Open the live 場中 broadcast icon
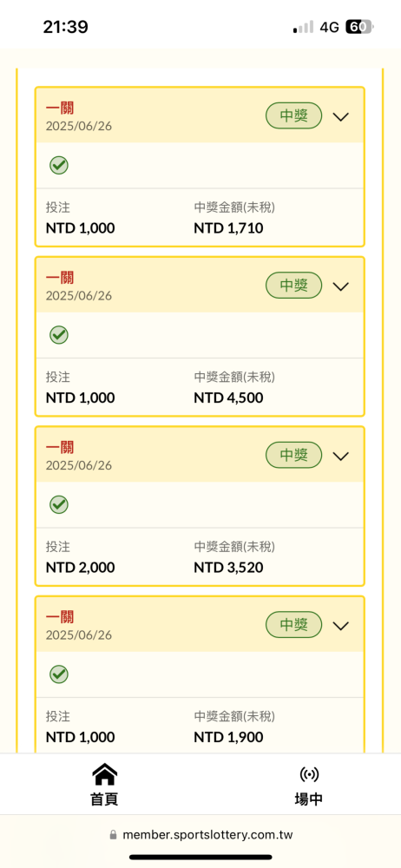This screenshot has width=401, height=868. click(309, 774)
